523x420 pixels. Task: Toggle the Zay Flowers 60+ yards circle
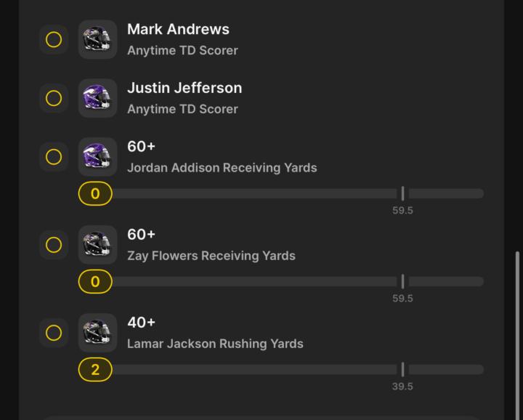coord(54,245)
